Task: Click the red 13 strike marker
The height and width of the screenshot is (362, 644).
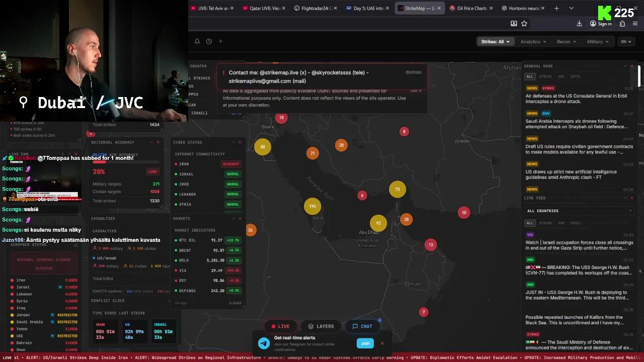Action: click(x=431, y=245)
